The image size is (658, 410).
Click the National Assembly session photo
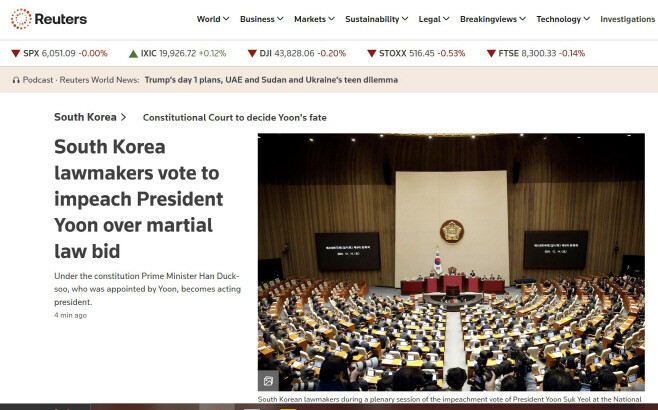450,260
